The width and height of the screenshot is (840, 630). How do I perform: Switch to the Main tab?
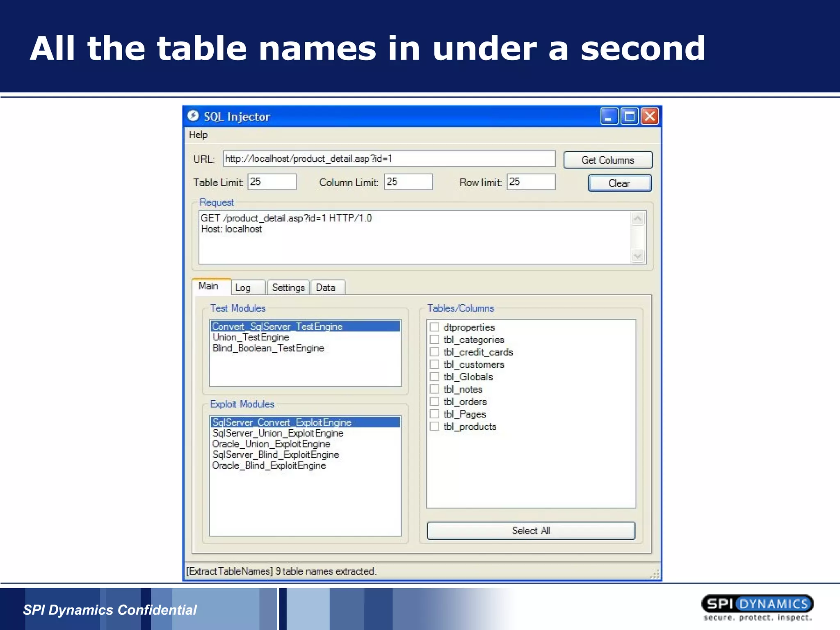pos(211,286)
